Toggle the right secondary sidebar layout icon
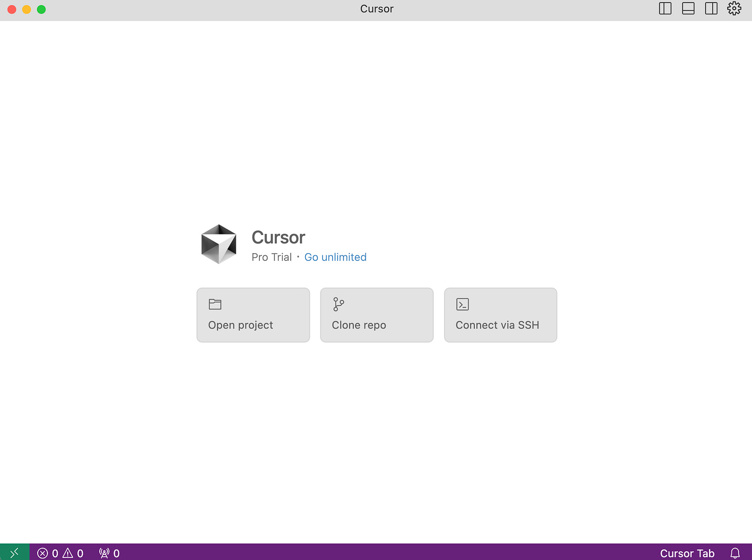The height and width of the screenshot is (560, 752). coord(711,9)
